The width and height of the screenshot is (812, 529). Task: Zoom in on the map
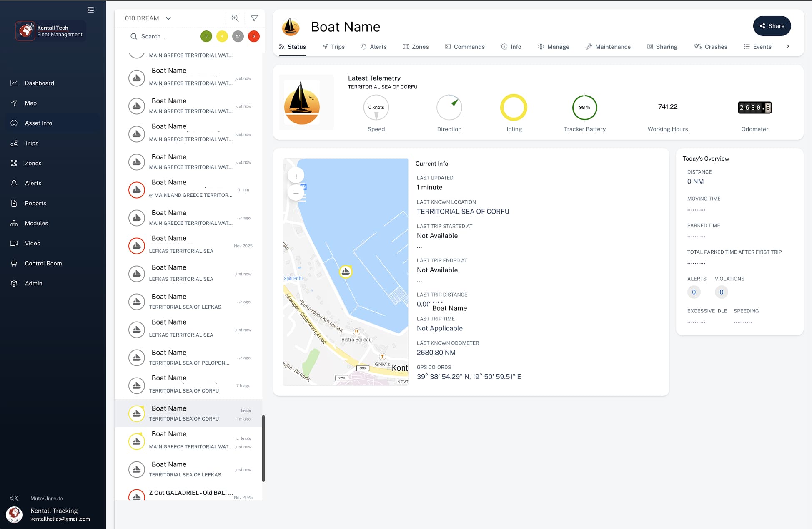pos(296,176)
